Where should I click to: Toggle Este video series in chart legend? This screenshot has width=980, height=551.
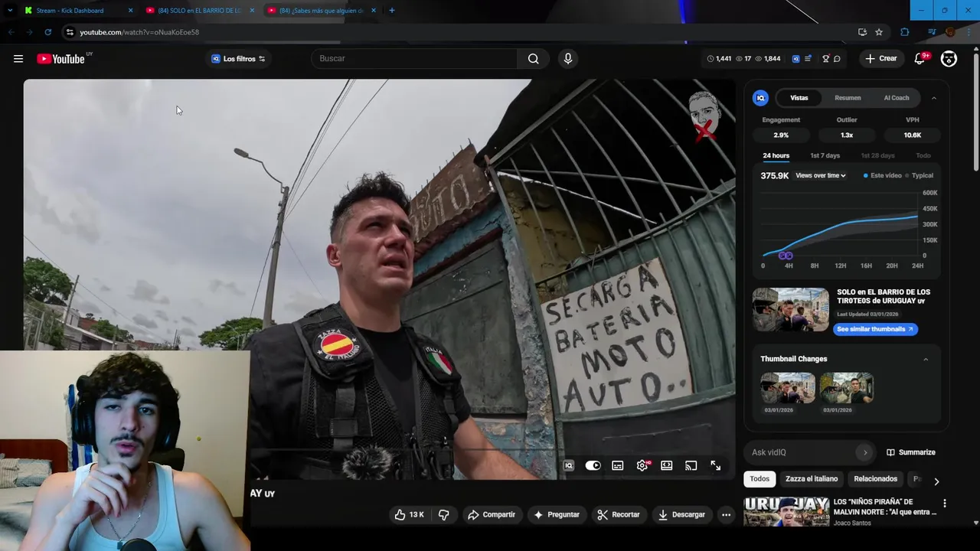pyautogui.click(x=883, y=176)
